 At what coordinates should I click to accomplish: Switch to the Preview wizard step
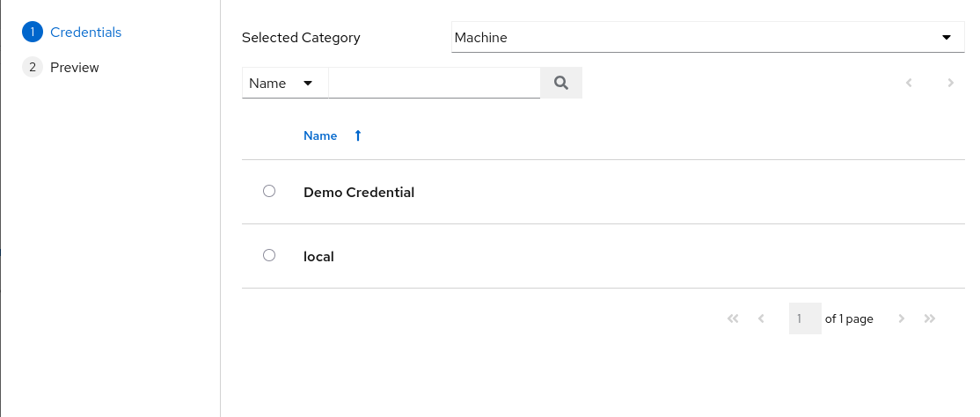pyautogui.click(x=75, y=68)
